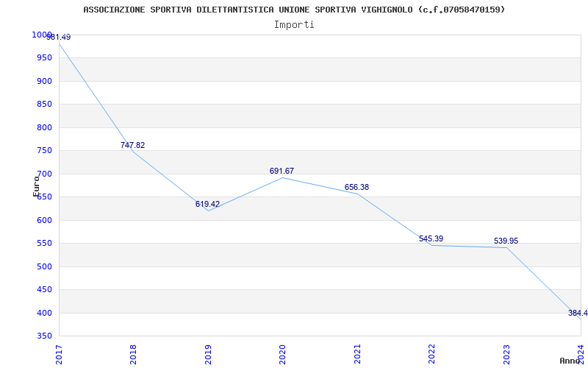Click the 850 y-axis tick label
This screenshot has width=588, height=368.
(x=45, y=105)
